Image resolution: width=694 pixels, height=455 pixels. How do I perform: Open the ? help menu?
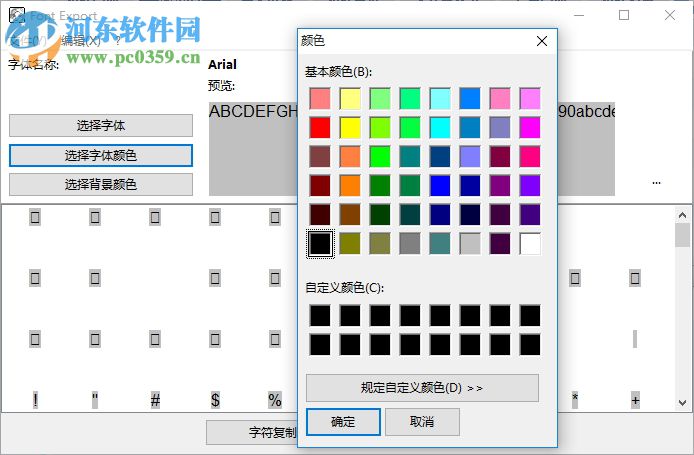[118, 41]
